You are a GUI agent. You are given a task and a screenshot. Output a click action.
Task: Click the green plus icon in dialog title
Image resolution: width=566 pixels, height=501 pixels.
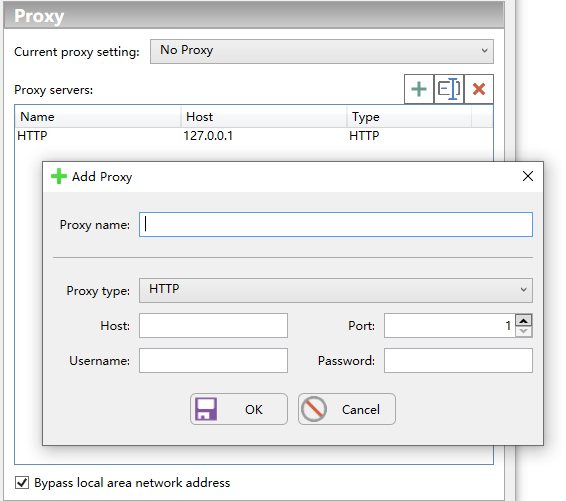coord(58,177)
